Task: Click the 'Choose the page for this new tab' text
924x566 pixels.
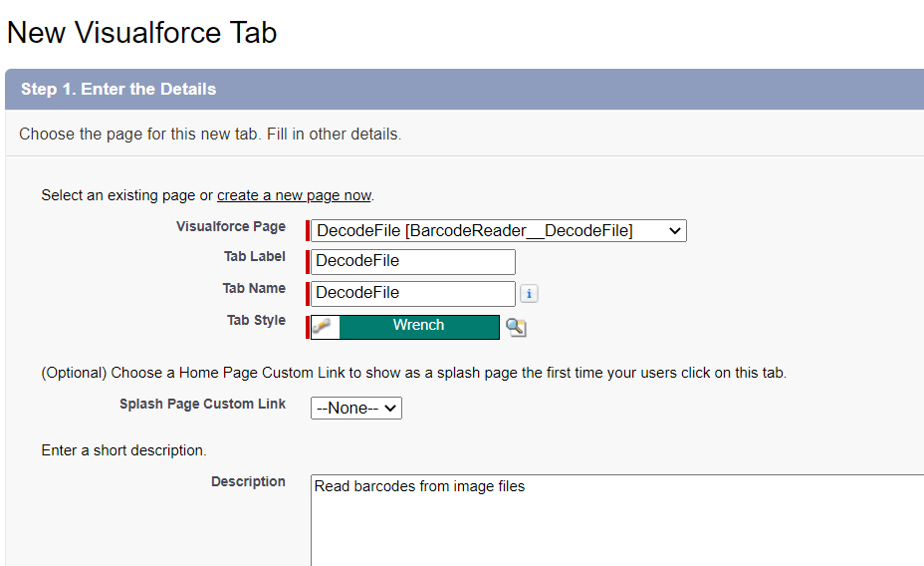Action: [210, 134]
